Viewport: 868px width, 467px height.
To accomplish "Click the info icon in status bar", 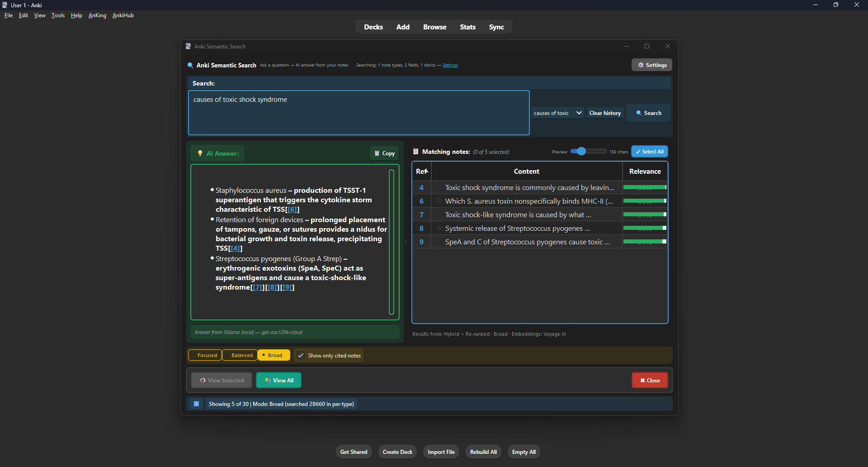I will point(196,404).
